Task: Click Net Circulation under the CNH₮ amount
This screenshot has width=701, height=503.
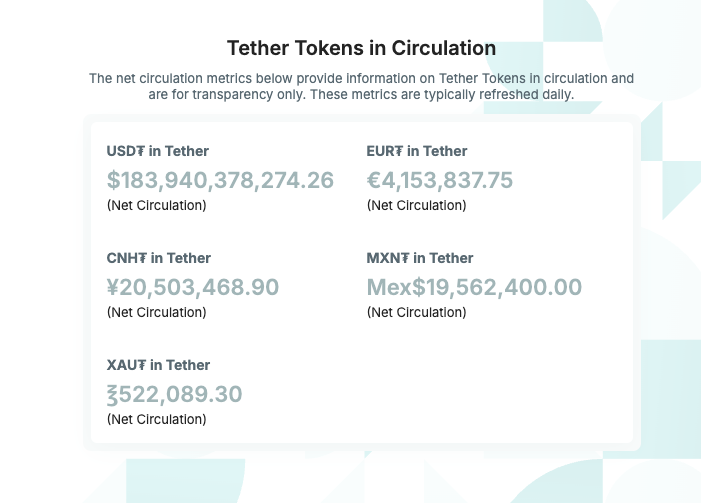Action: [x=156, y=312]
